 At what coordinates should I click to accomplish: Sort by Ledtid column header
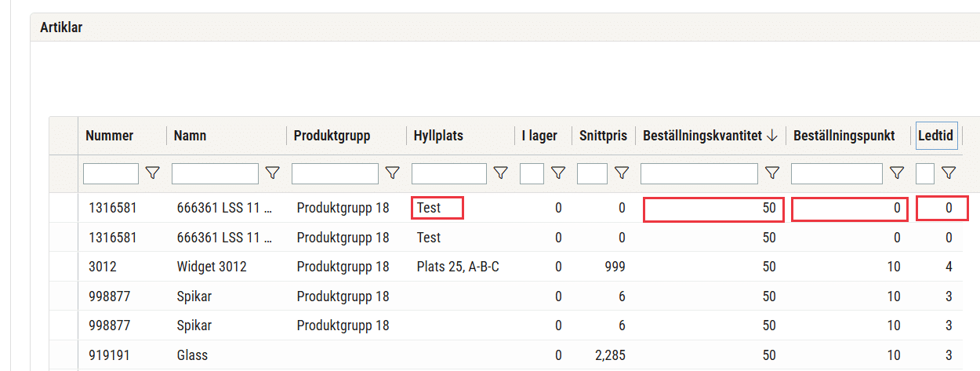click(x=935, y=136)
